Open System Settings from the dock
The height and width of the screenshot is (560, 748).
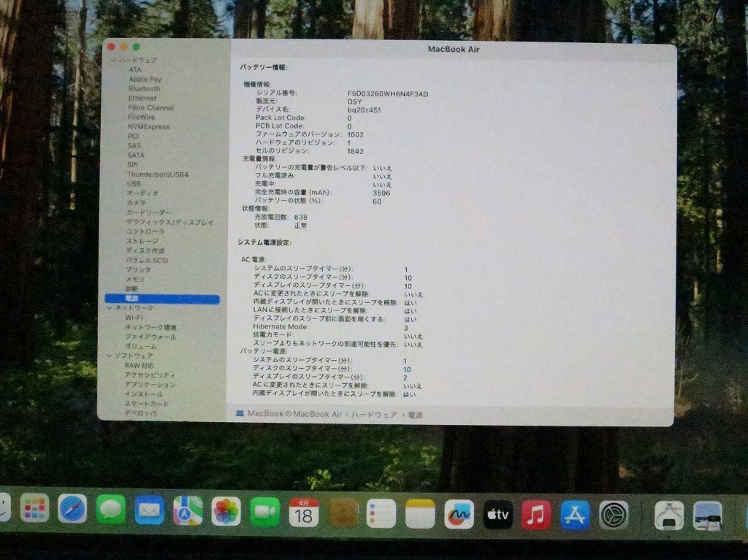pos(614,515)
